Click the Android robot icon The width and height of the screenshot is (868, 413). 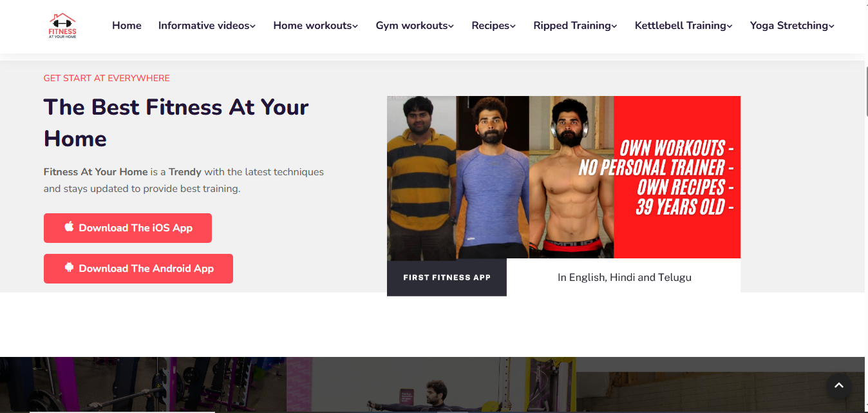point(70,267)
